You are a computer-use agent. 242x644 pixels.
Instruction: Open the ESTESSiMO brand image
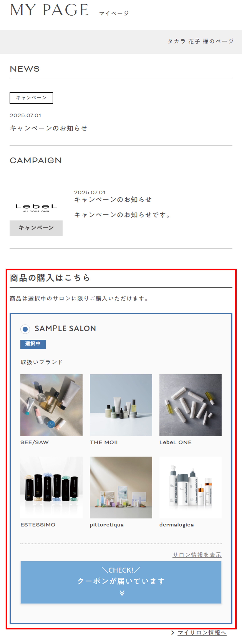[x=51, y=488]
